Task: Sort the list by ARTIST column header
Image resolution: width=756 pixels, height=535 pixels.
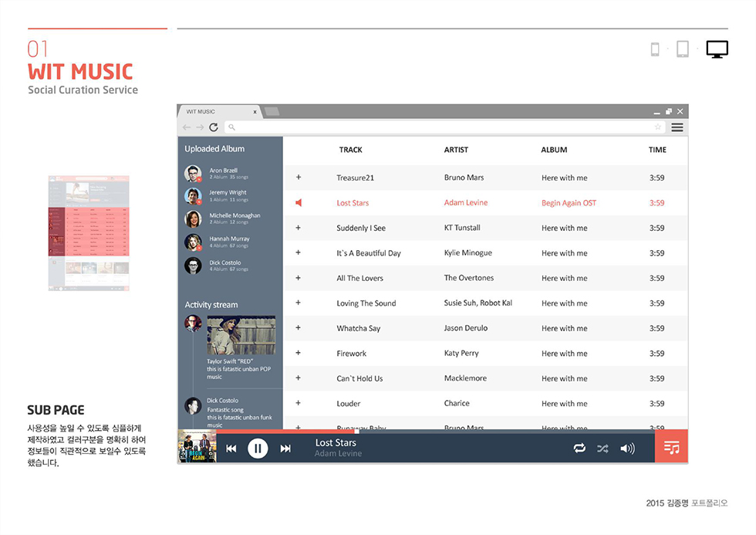Action: (456, 150)
